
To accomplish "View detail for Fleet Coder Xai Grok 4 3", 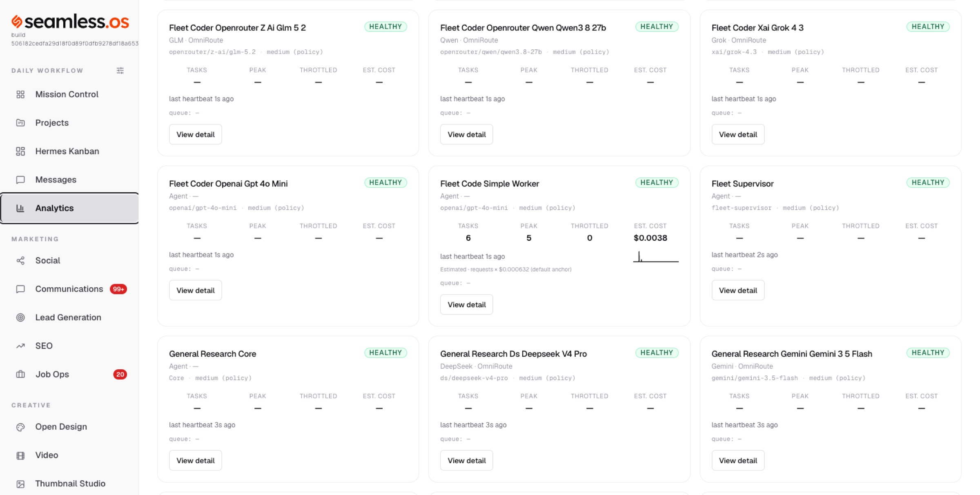I will 738,134.
